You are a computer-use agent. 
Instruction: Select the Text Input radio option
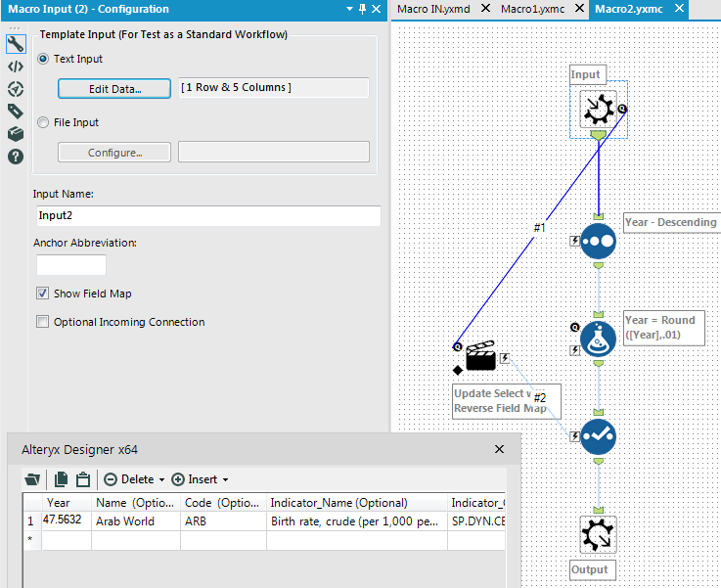[43, 59]
